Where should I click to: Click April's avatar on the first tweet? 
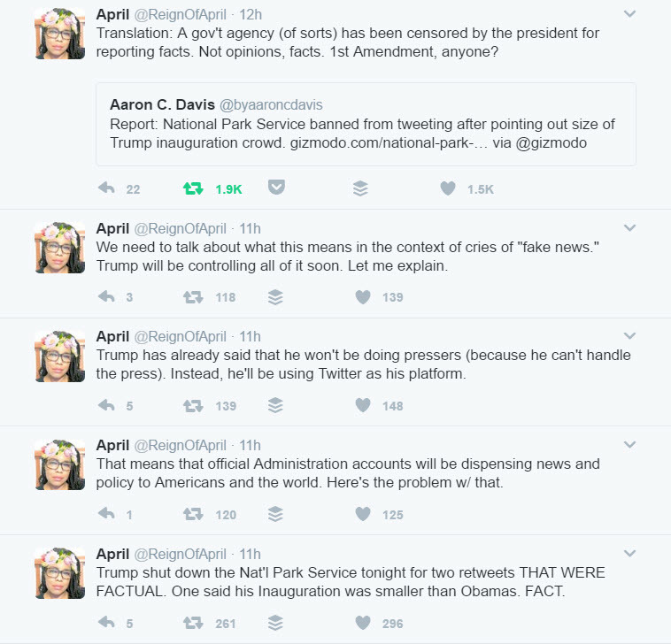[59, 33]
